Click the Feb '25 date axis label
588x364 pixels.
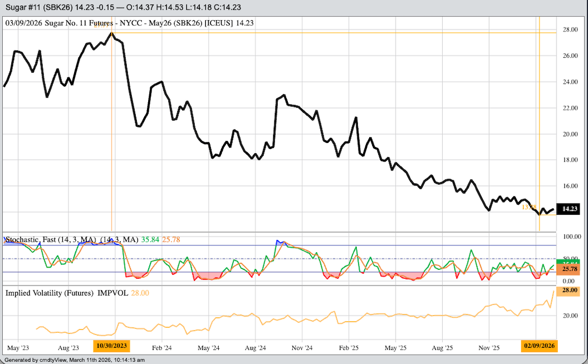pyautogui.click(x=349, y=348)
